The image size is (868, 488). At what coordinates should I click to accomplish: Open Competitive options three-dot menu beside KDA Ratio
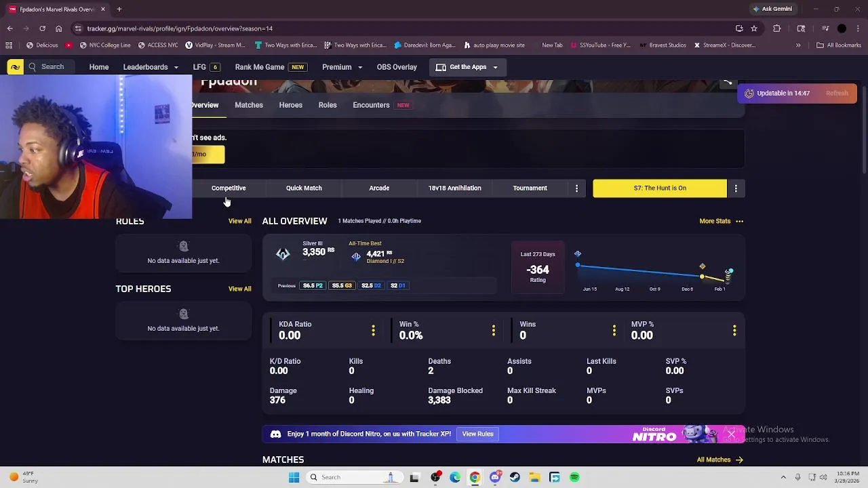(x=373, y=330)
